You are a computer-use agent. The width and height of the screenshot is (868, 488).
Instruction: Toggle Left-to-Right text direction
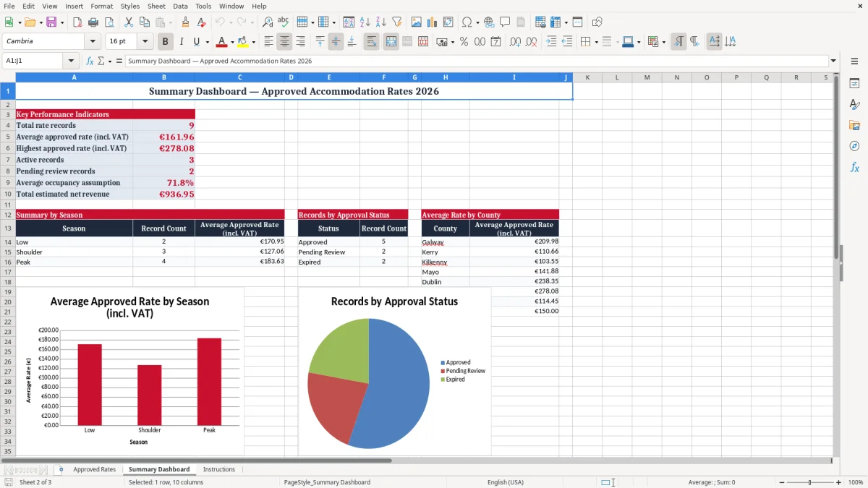coord(678,42)
